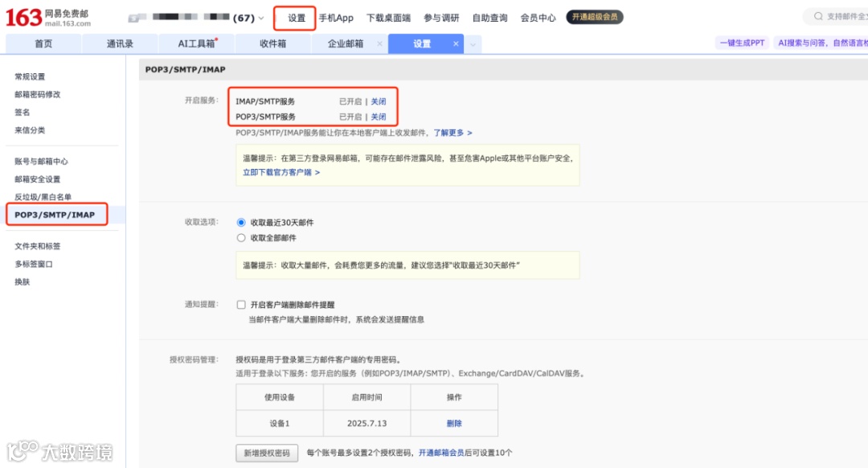
Task: Select POP3/SMTP/IMAP in the sidebar
Action: (x=55, y=215)
